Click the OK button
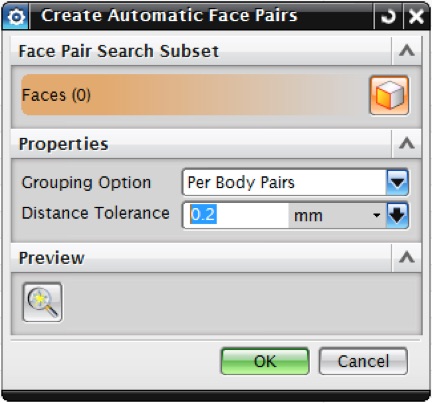The width and height of the screenshot is (432, 403). pos(265,361)
